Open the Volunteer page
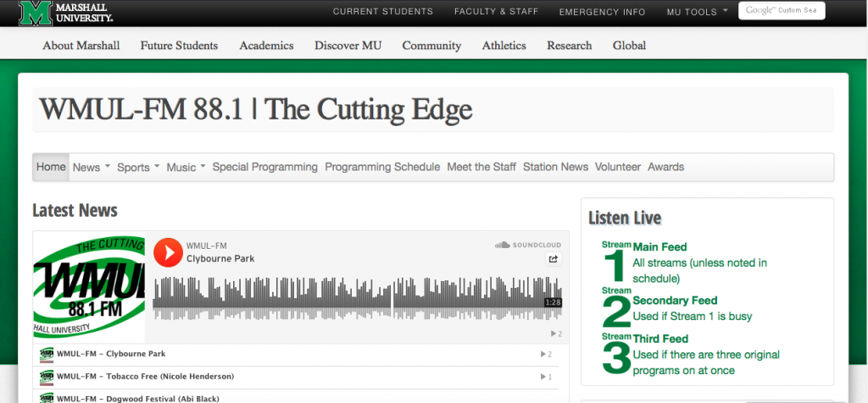Image resolution: width=868 pixels, height=403 pixels. (618, 167)
